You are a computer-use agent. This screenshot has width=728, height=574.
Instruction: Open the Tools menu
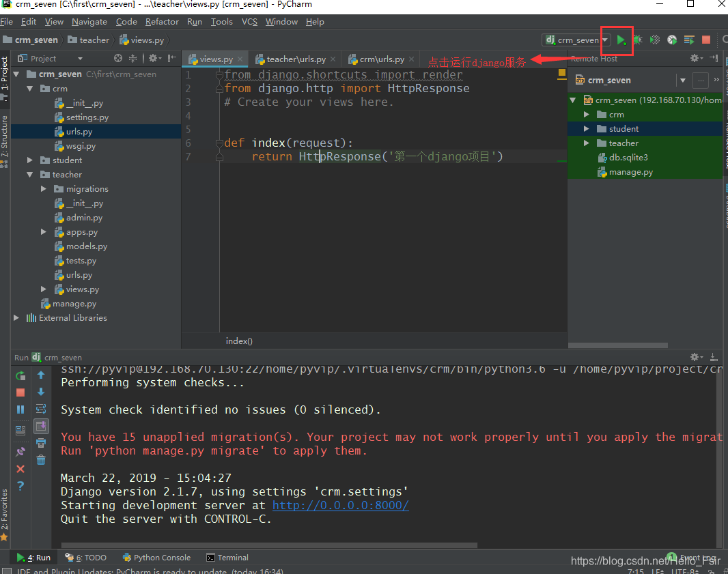click(x=221, y=22)
